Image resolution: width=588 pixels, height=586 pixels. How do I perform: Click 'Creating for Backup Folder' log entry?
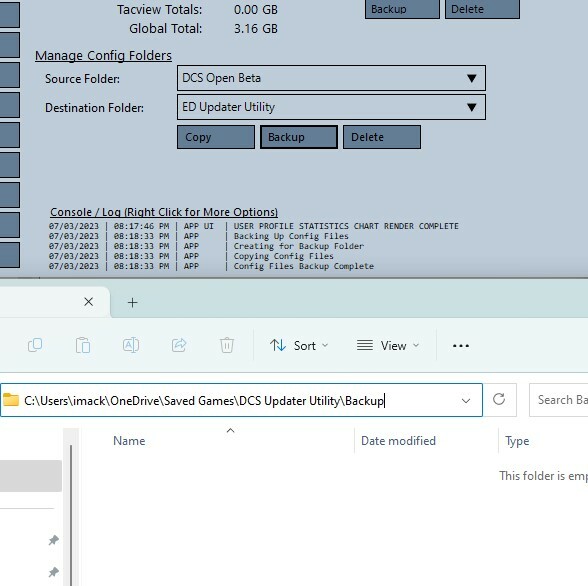click(x=298, y=246)
